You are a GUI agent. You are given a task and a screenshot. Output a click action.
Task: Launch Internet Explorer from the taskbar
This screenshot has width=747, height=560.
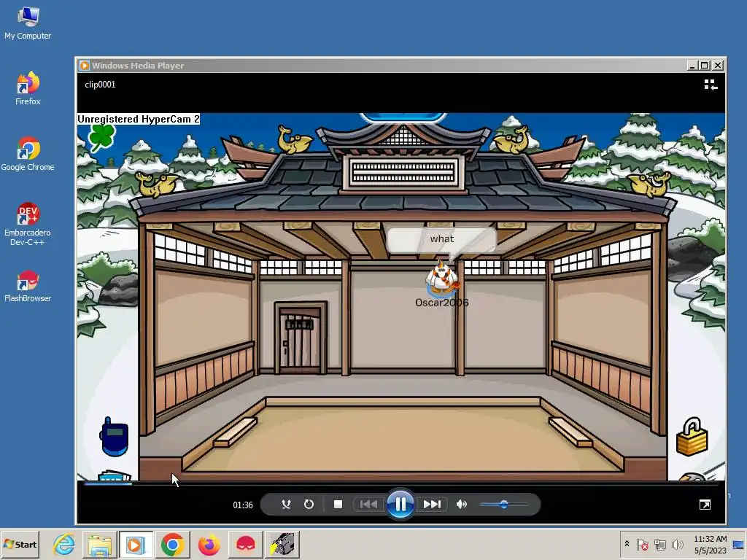(64, 544)
